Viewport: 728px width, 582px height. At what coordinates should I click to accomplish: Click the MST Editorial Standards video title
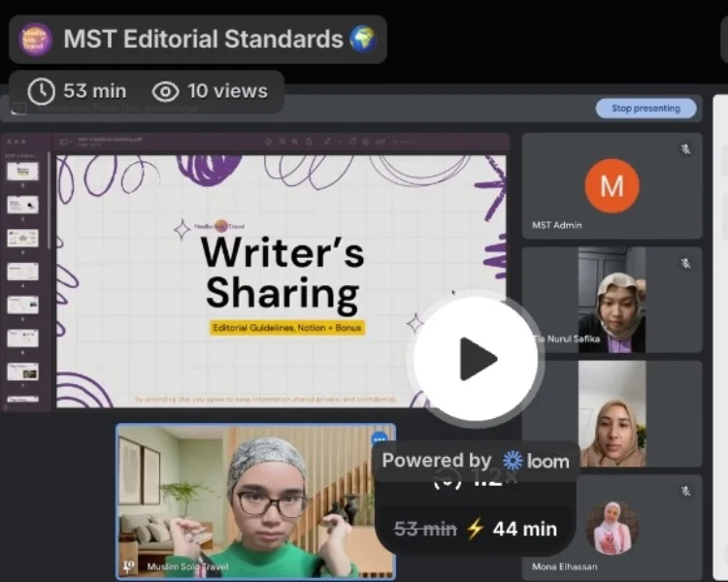coord(203,39)
